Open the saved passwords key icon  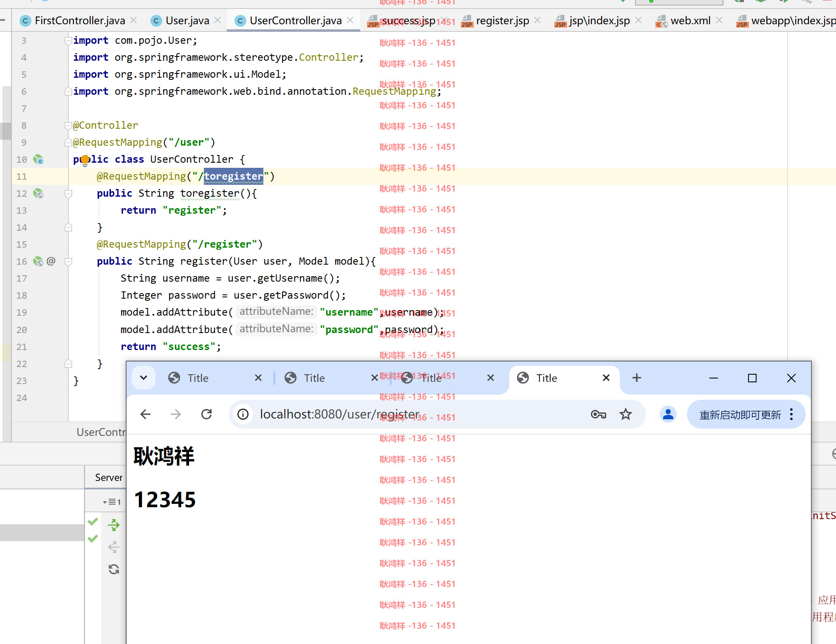point(598,414)
